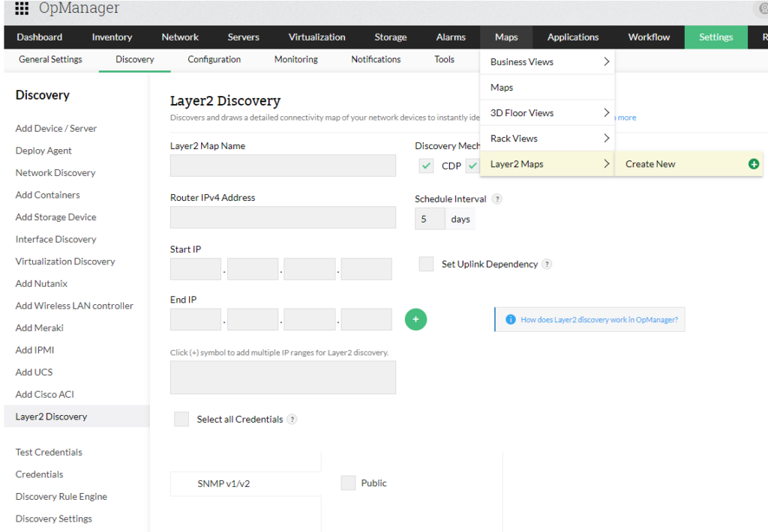Expand the Business Views submenu arrow
The width and height of the screenshot is (768, 532).
pyautogui.click(x=606, y=61)
